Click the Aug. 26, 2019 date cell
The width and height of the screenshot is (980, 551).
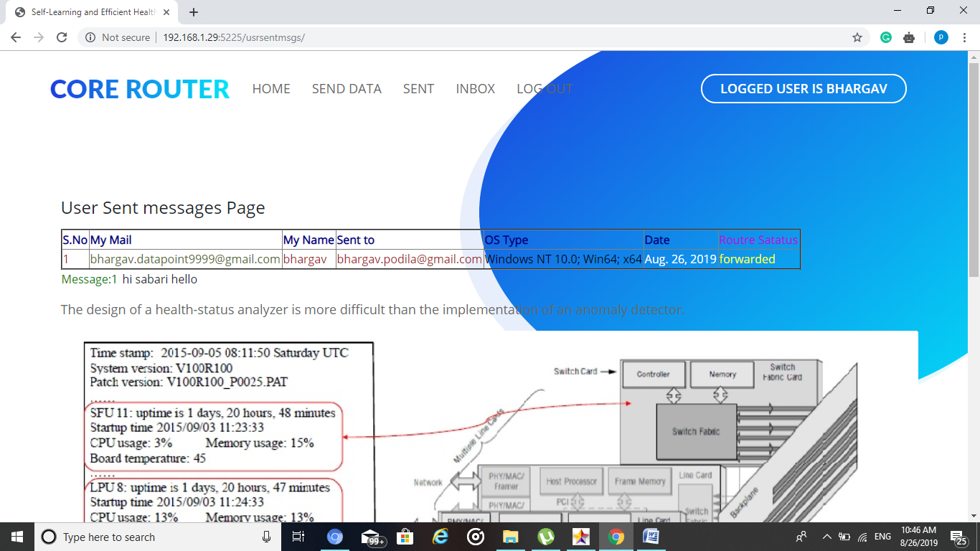click(x=681, y=259)
